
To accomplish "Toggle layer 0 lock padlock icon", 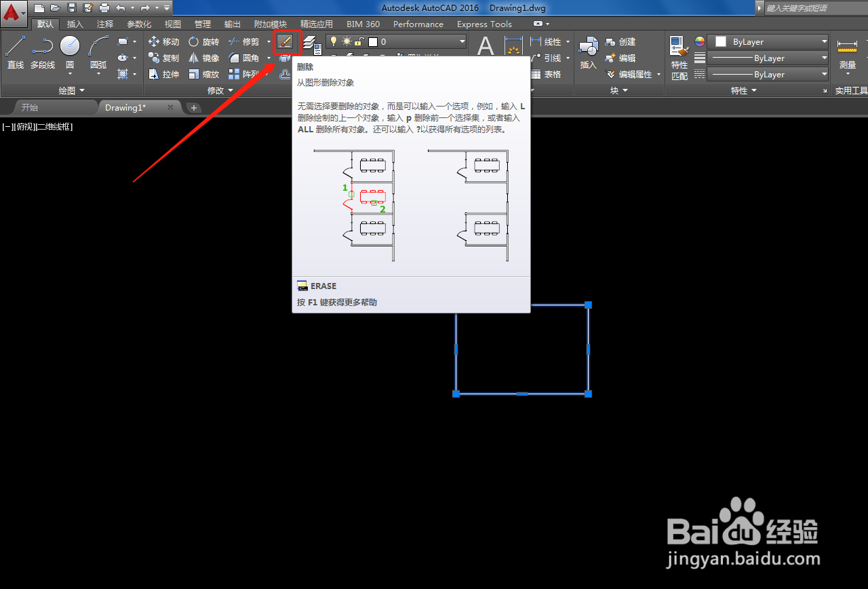I will [x=360, y=41].
